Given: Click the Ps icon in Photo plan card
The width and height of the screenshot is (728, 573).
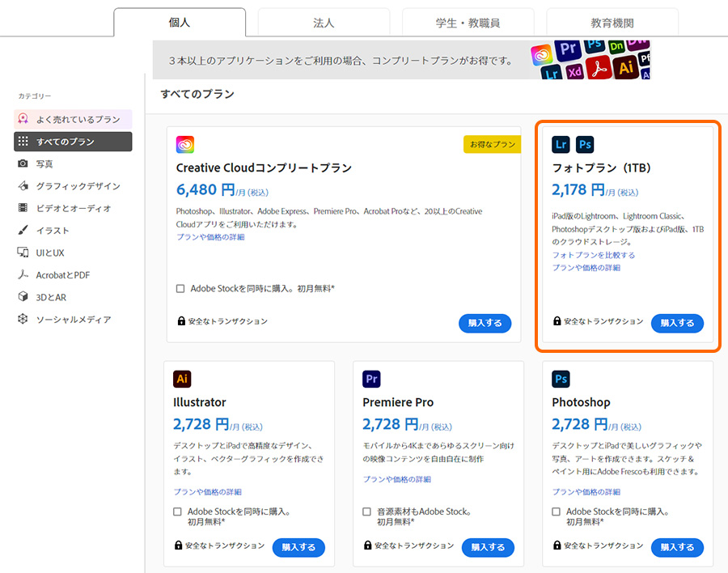Looking at the screenshot, I should (x=585, y=145).
